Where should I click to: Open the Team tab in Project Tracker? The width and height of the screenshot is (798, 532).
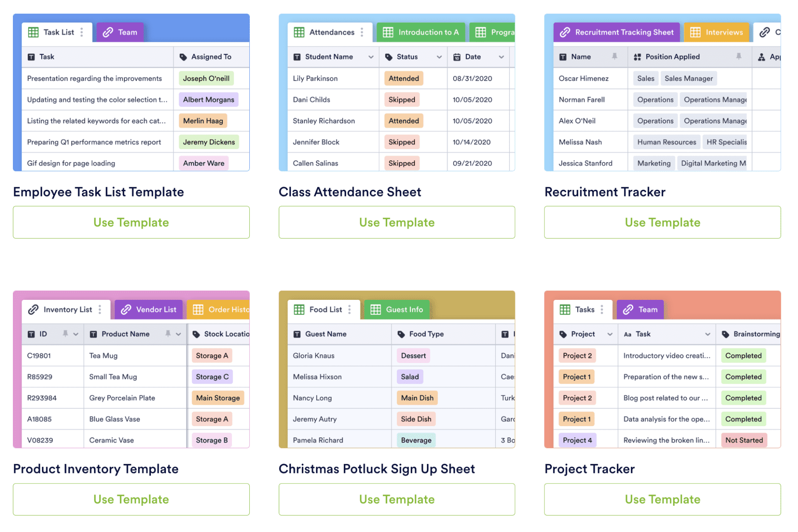640,309
